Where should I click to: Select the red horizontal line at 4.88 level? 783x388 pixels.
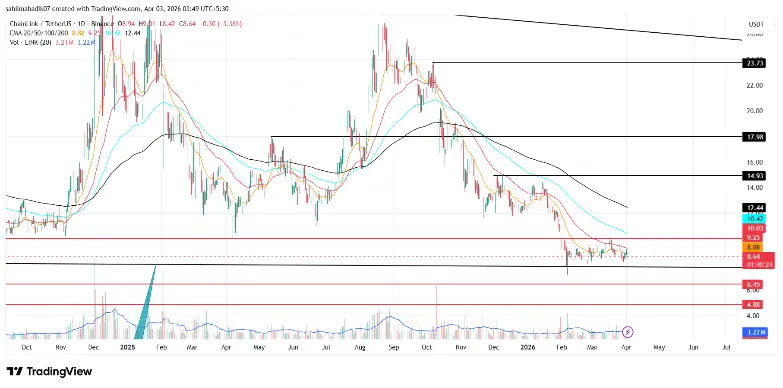[375, 304]
